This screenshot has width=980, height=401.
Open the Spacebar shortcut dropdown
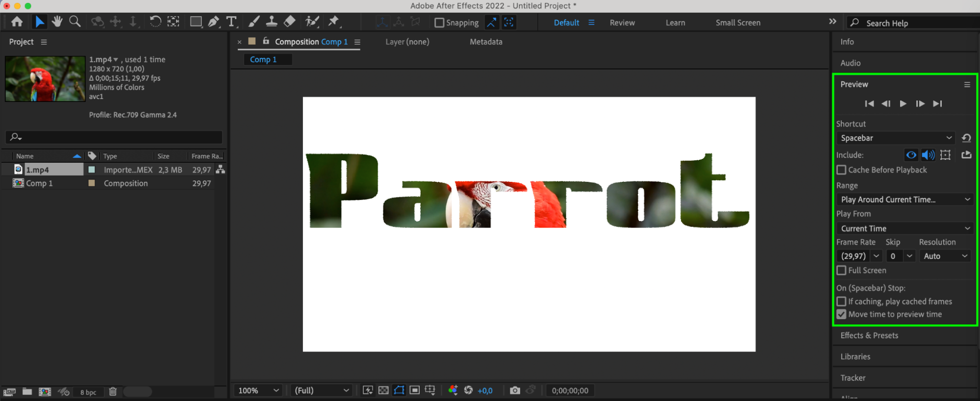895,138
